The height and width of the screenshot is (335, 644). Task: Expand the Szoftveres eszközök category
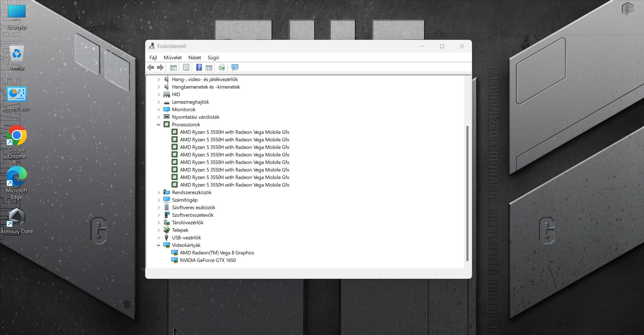tap(159, 207)
